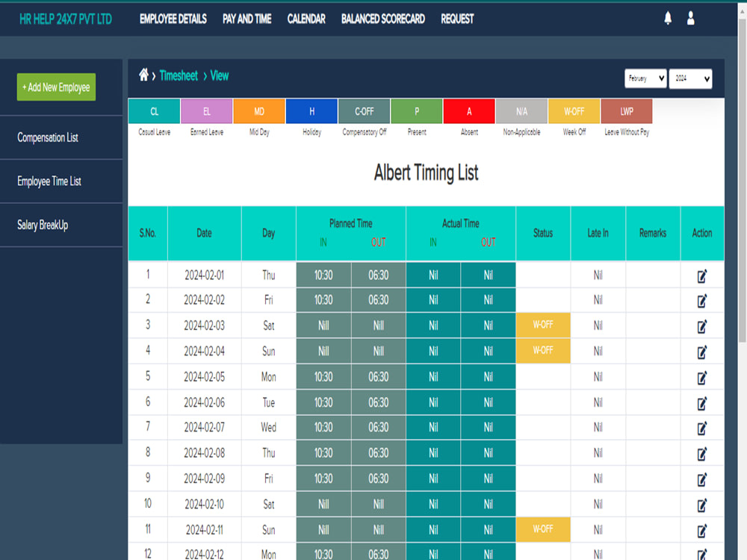Screen dimensions: 747x560
Task: Edit the row for 2024-02-11
Action: tap(701, 530)
